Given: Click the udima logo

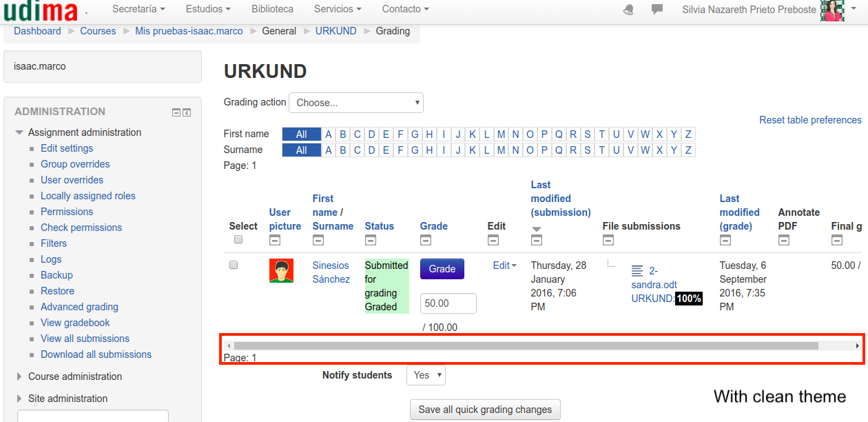Looking at the screenshot, I should click(x=39, y=10).
